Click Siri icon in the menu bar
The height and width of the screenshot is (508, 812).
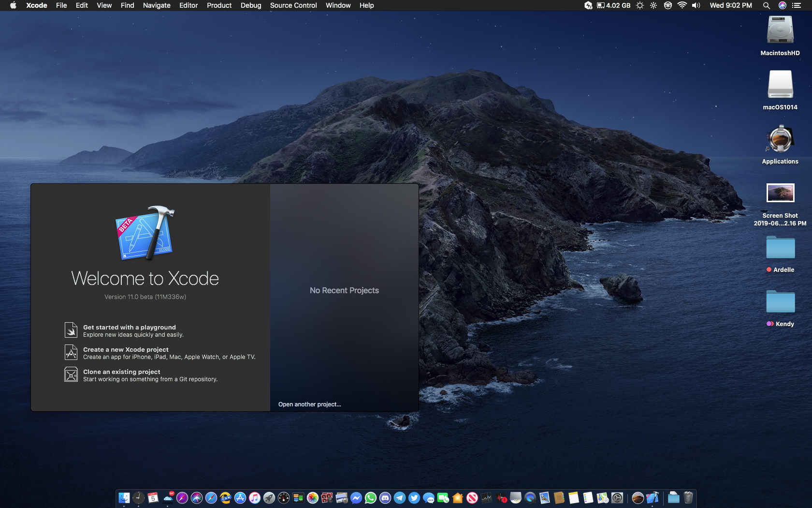click(783, 5)
